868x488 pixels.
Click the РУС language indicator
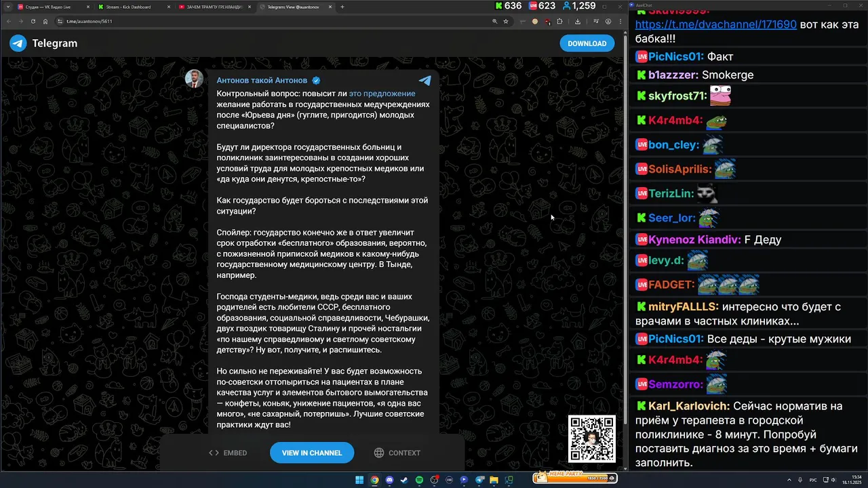point(813,480)
